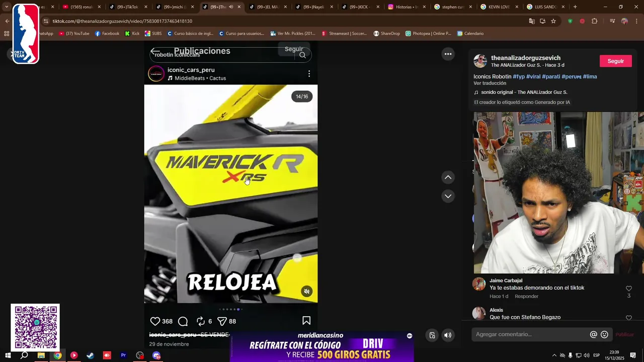Insert a mention with the @ icon
The image size is (644, 362).
(x=594, y=334)
